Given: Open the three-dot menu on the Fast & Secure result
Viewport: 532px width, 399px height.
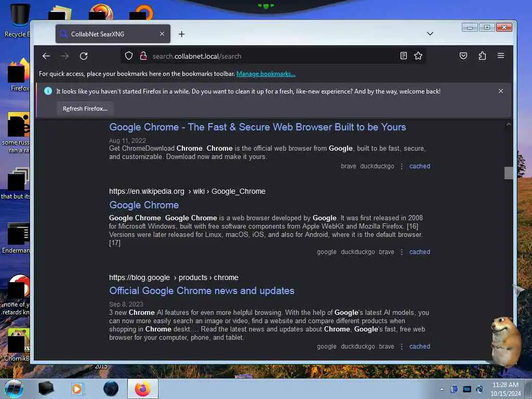Looking at the screenshot, I should pyautogui.click(x=402, y=166).
